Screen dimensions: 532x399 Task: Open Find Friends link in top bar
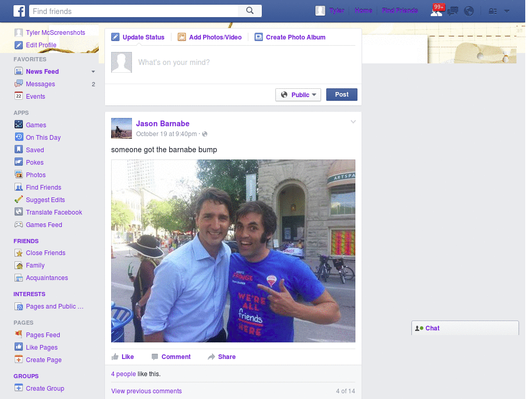click(400, 10)
